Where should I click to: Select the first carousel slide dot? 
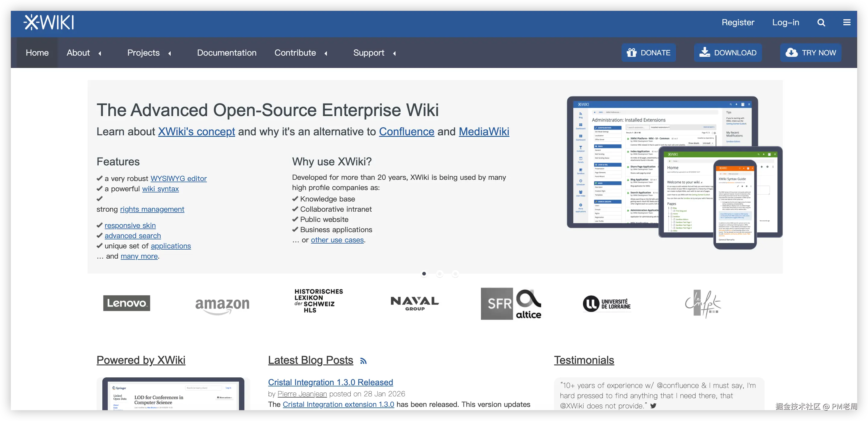click(424, 274)
